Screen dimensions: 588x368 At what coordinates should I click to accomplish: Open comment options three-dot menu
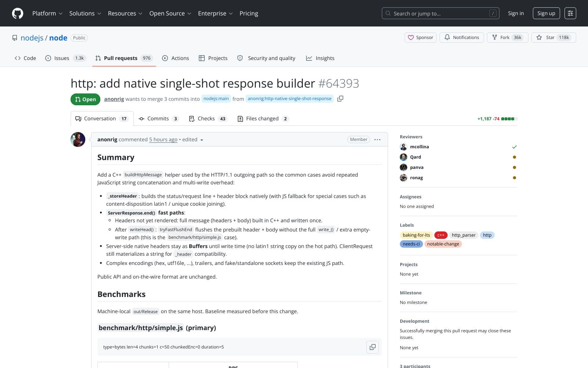point(377,139)
